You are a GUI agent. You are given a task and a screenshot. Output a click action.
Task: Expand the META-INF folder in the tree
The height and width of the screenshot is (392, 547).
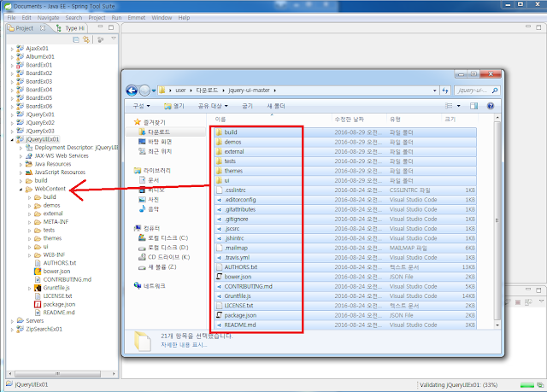point(30,222)
